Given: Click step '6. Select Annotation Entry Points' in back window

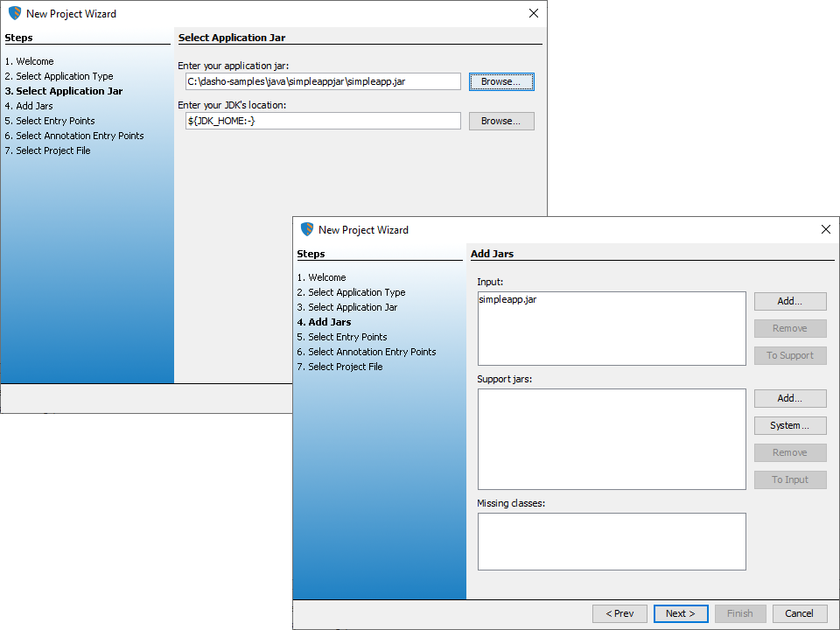Looking at the screenshot, I should point(74,136).
